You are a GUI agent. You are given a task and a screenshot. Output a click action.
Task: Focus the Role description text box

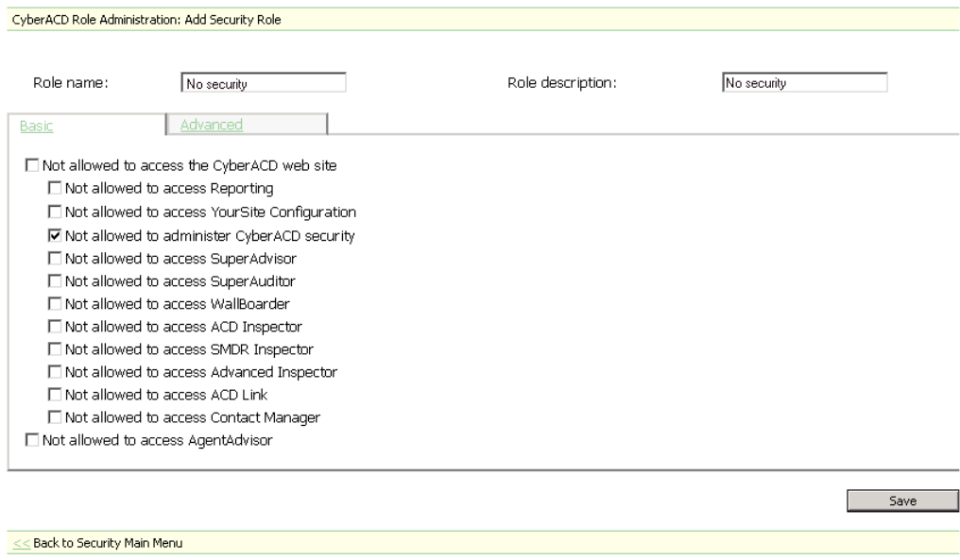click(x=804, y=83)
